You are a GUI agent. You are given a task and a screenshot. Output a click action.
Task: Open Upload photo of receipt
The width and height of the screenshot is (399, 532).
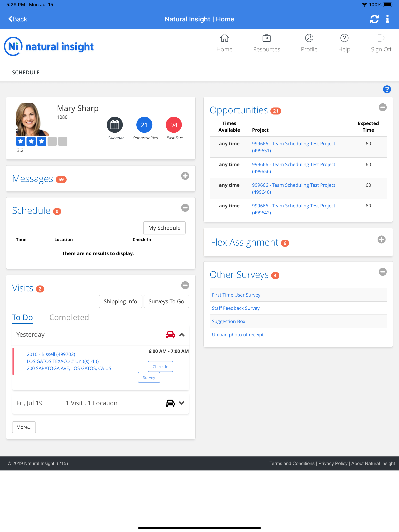pos(237,335)
